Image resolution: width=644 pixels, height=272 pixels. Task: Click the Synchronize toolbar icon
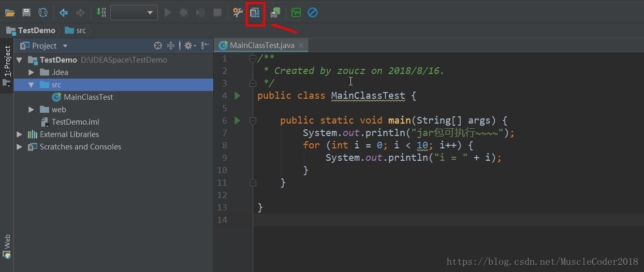coord(43,12)
